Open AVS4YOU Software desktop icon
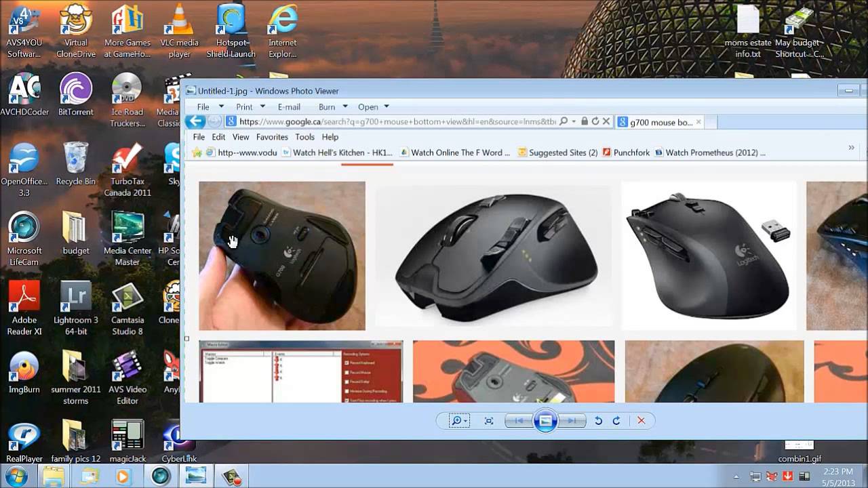Image resolution: width=868 pixels, height=488 pixels. tap(24, 32)
